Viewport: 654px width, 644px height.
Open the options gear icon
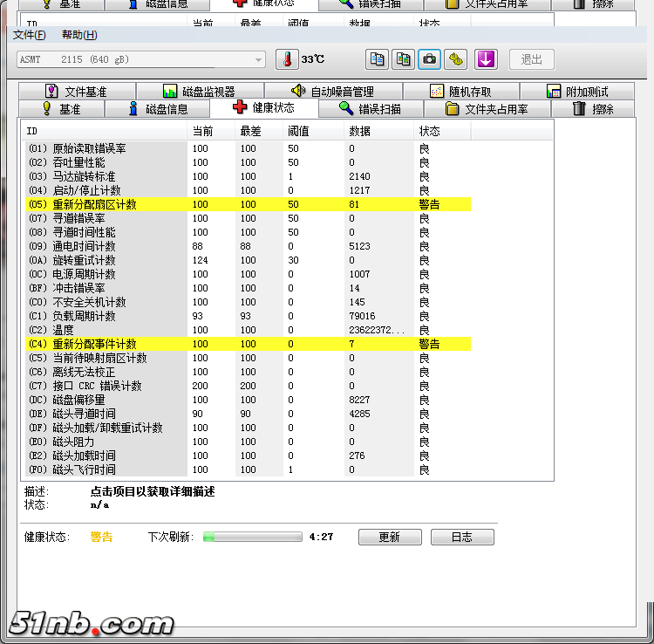click(455, 59)
